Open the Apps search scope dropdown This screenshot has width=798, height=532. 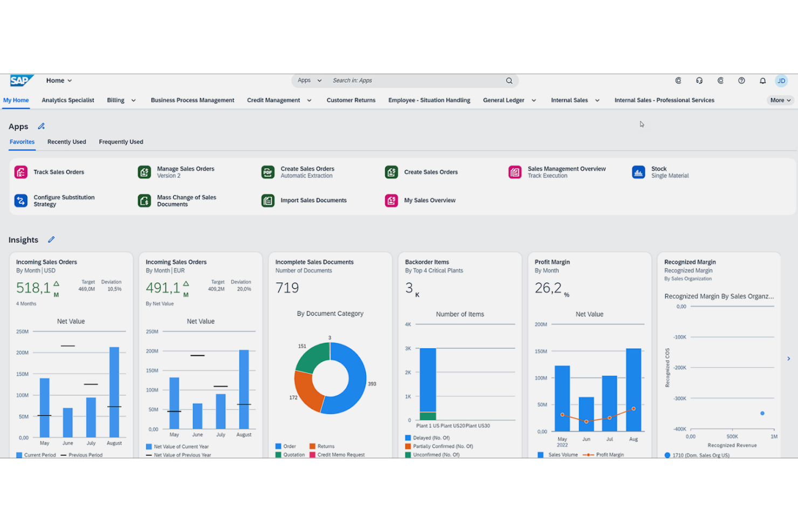point(309,81)
